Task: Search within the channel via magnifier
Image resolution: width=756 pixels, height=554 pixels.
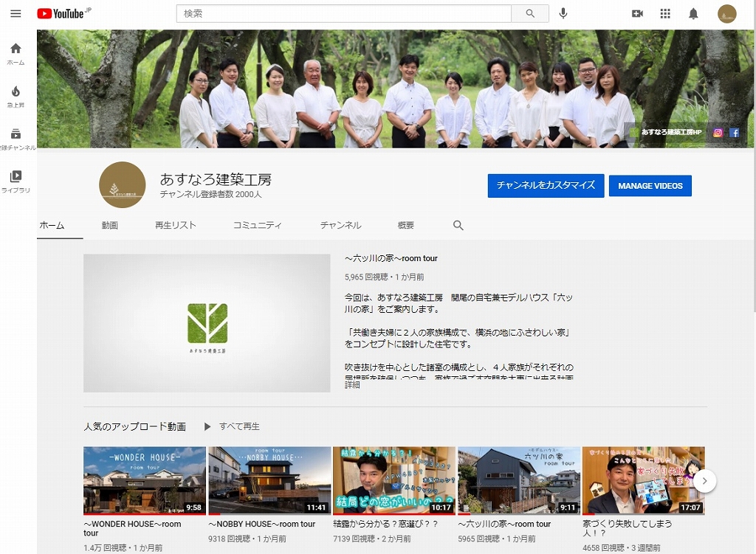Action: [458, 226]
